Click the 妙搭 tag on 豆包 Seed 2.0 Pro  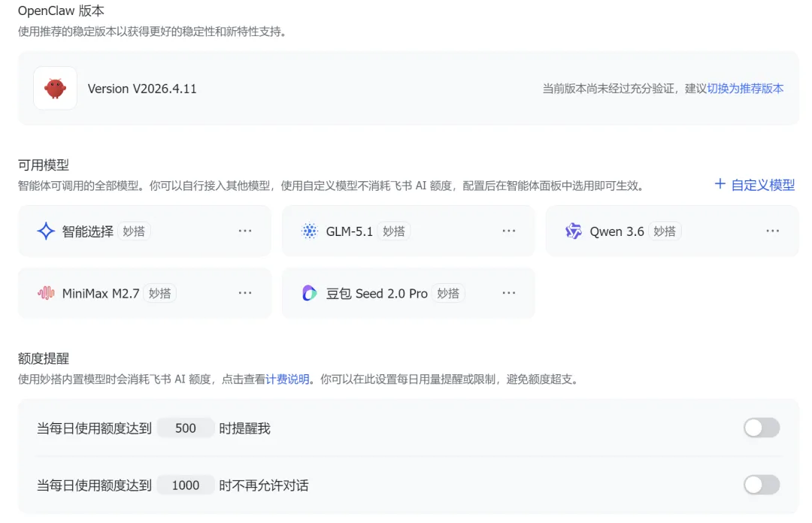pyautogui.click(x=448, y=294)
